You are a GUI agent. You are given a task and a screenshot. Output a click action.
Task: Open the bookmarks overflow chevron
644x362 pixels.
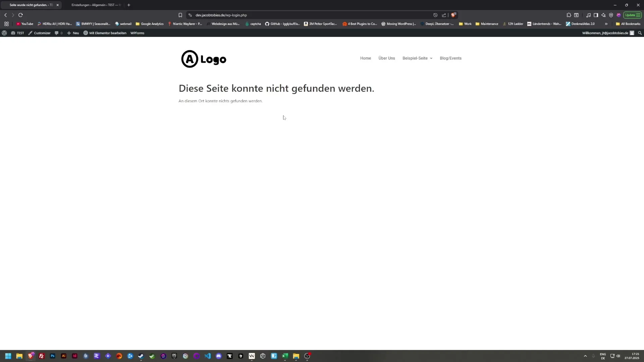click(x=606, y=23)
